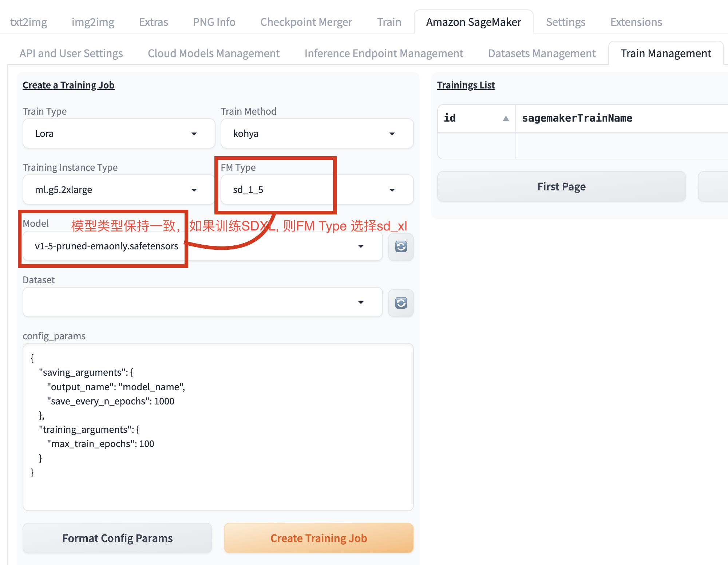
Task: Click the First Page button
Action: pyautogui.click(x=561, y=187)
